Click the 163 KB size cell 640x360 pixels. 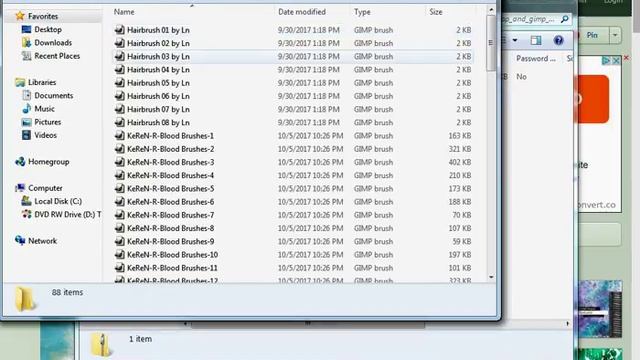click(x=460, y=136)
